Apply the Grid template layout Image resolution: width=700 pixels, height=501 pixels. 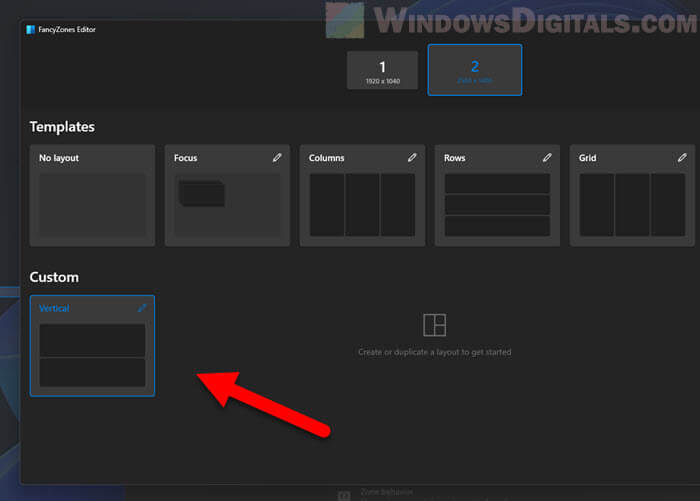coord(632,195)
